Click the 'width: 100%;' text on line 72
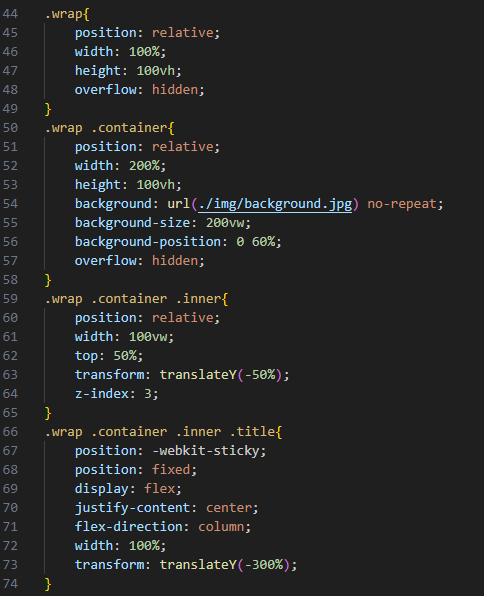The image size is (484, 596). tap(121, 546)
